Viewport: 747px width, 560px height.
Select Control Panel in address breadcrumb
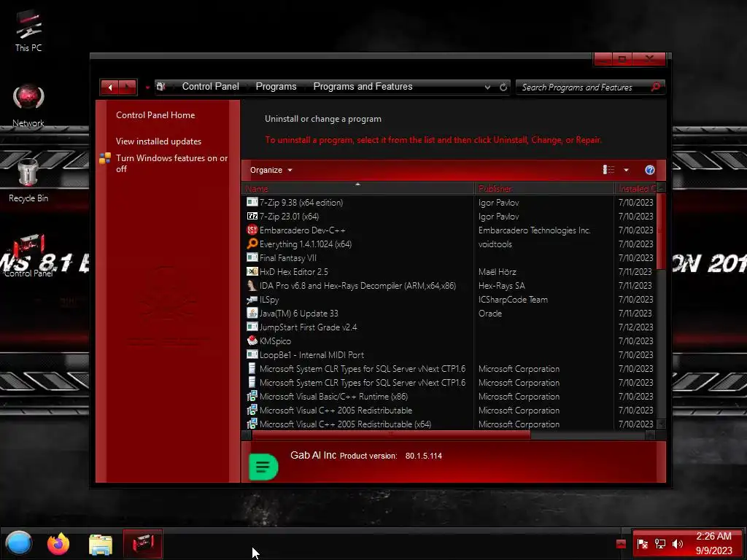(211, 87)
